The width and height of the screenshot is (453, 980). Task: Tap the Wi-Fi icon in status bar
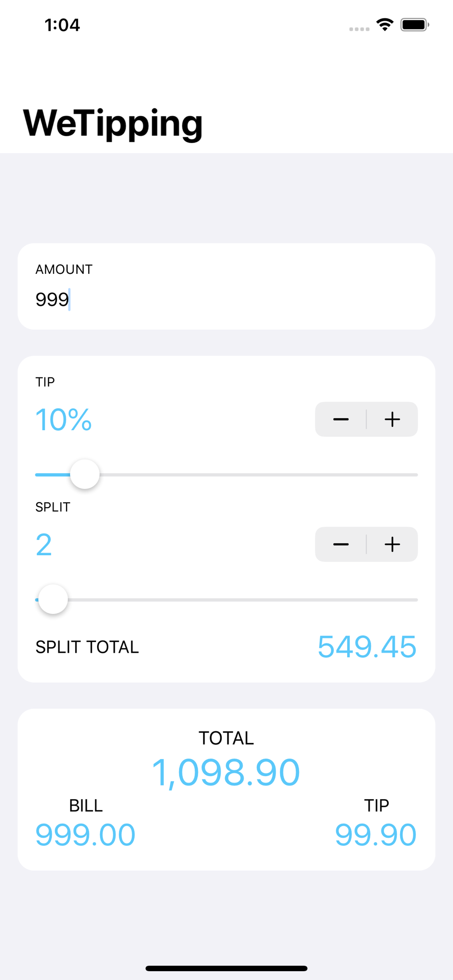tap(385, 24)
